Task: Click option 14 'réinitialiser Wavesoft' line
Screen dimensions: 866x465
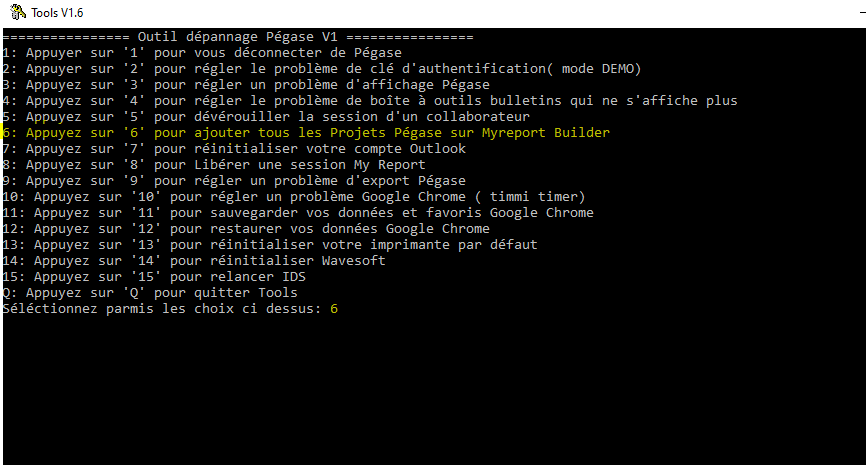Action: [x=194, y=260]
